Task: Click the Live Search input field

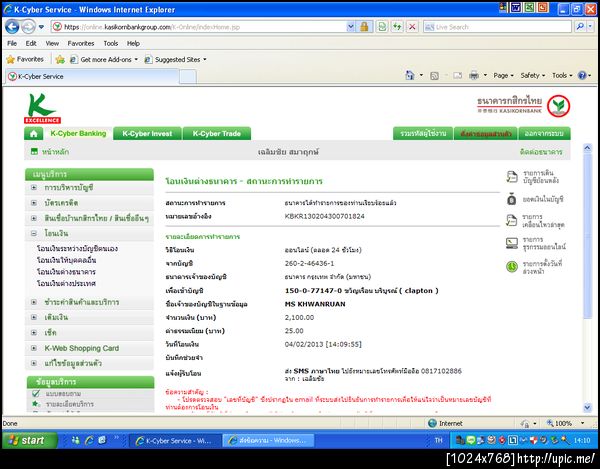Action: coord(497,27)
